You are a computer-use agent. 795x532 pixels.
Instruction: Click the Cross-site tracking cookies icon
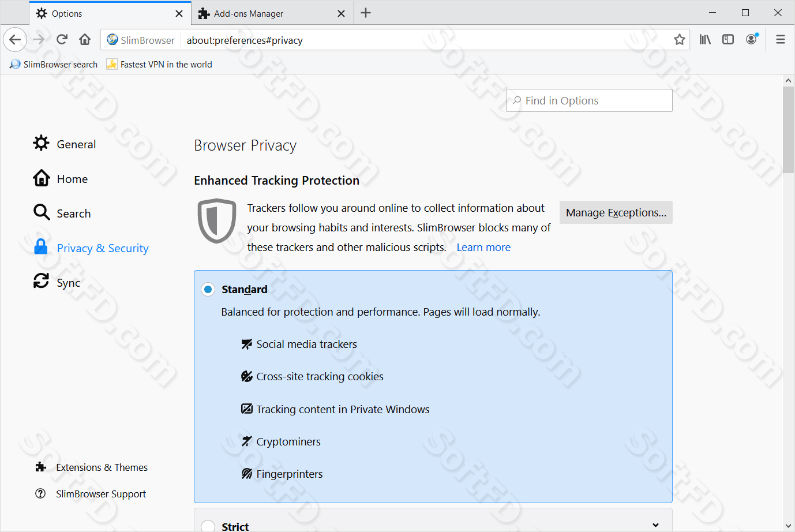point(246,376)
